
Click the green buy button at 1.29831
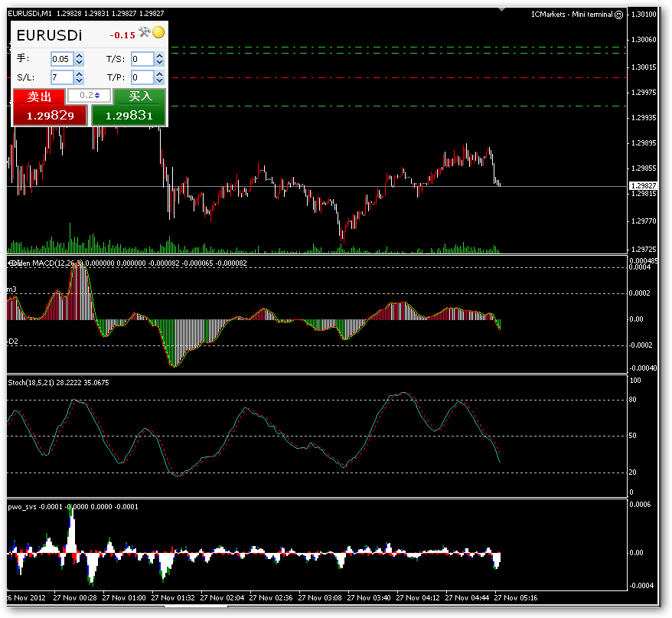coord(129,116)
